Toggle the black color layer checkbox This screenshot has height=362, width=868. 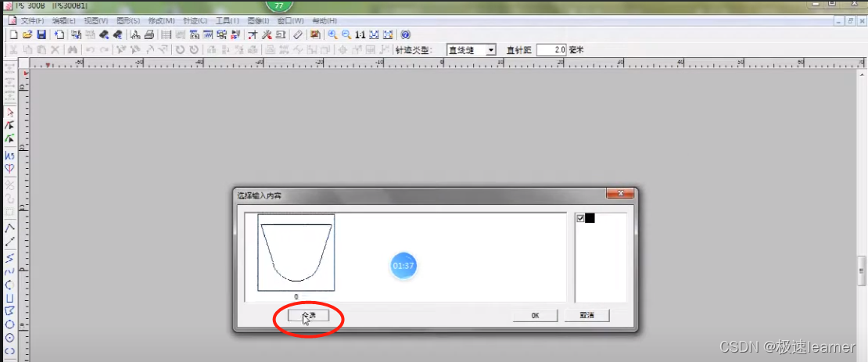click(580, 218)
